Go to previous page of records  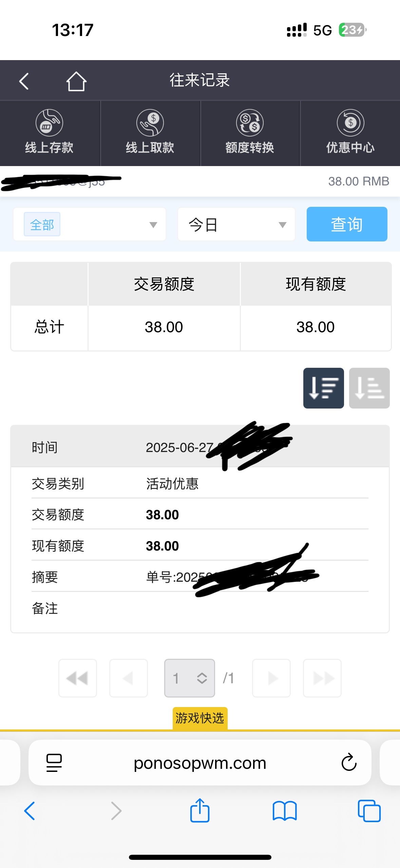point(129,678)
